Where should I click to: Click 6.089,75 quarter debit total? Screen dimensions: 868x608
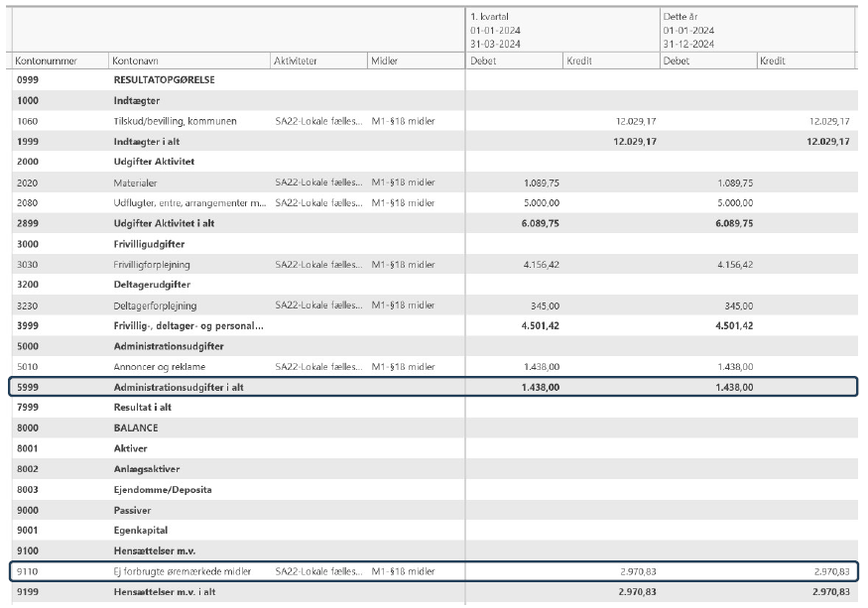point(540,224)
